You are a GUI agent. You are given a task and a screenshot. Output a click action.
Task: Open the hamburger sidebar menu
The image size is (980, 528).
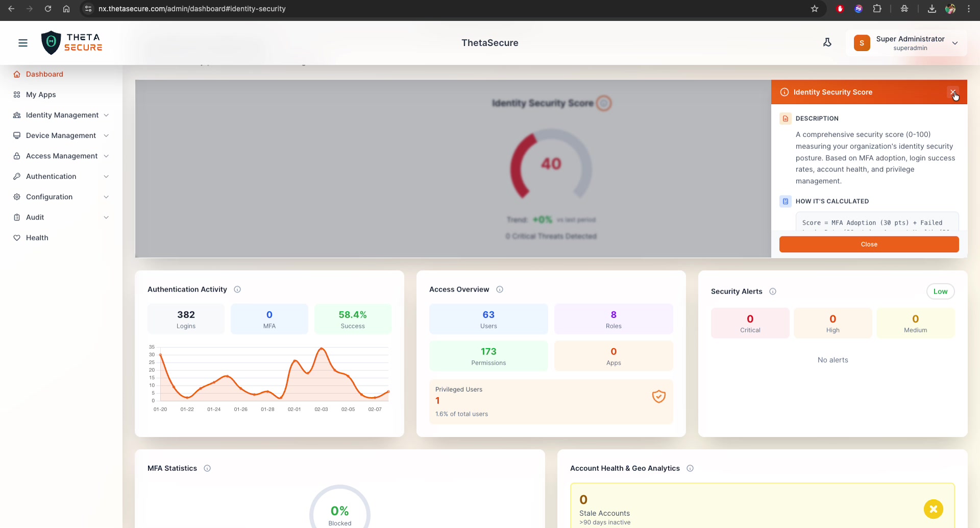pyautogui.click(x=23, y=43)
